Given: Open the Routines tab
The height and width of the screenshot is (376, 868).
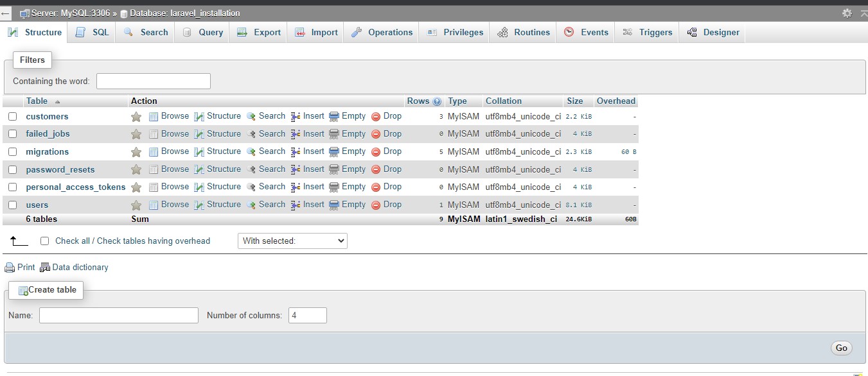Looking at the screenshot, I should 524,33.
